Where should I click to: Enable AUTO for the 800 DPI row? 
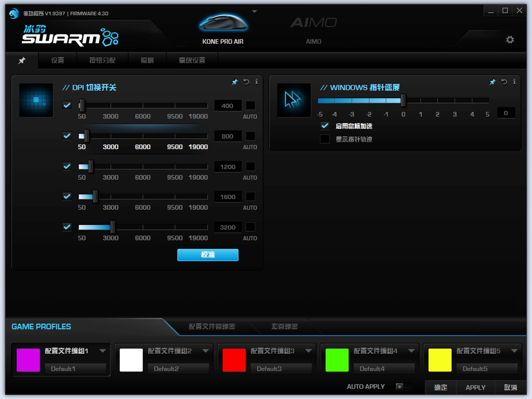click(250, 136)
